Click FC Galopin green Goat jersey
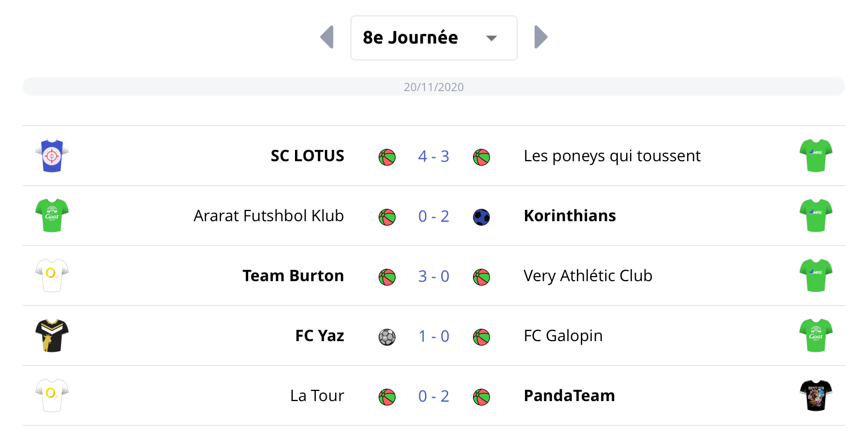 [815, 335]
